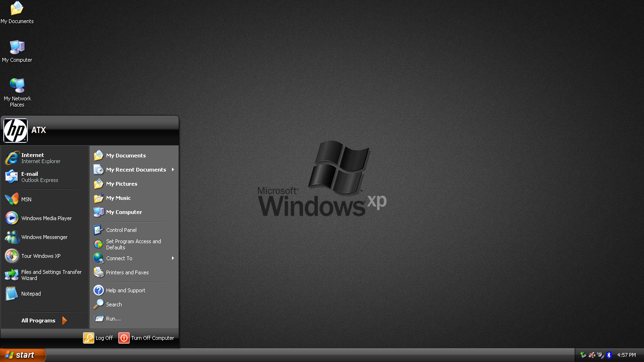Click Safely Remove Hardware tray icon
644x362 pixels.
tap(583, 355)
